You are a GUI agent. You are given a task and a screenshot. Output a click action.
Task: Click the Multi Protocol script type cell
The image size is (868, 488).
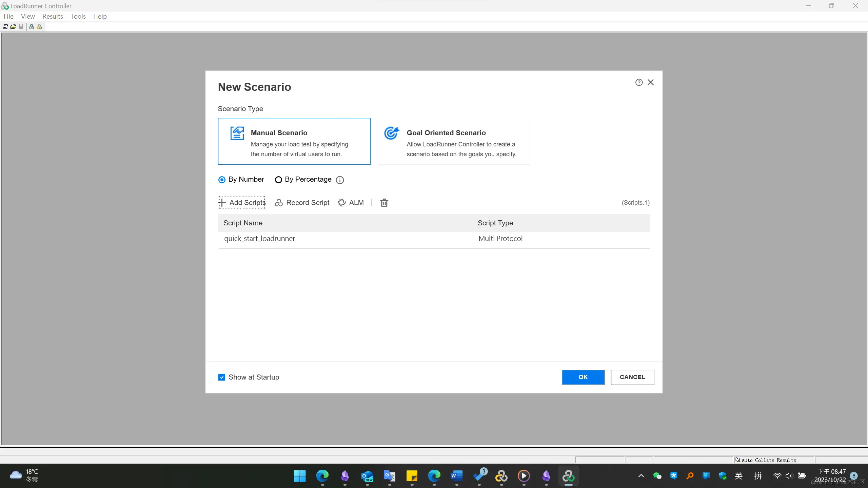[500, 239]
